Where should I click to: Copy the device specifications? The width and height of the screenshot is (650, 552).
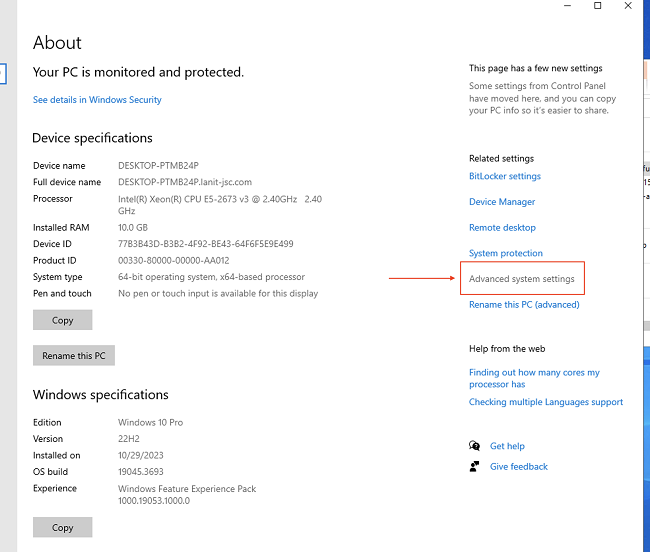click(63, 320)
